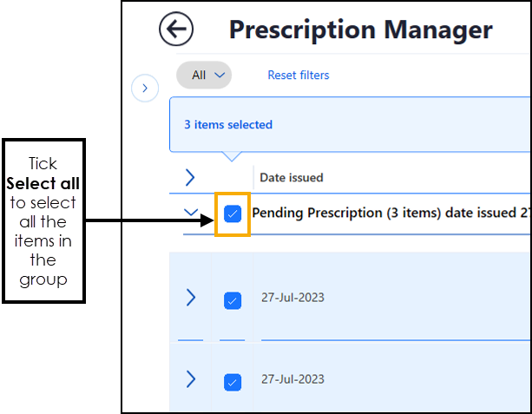The width and height of the screenshot is (532, 414).
Task: Expand the first 27-Jul-2023 item row
Action: pyautogui.click(x=191, y=298)
